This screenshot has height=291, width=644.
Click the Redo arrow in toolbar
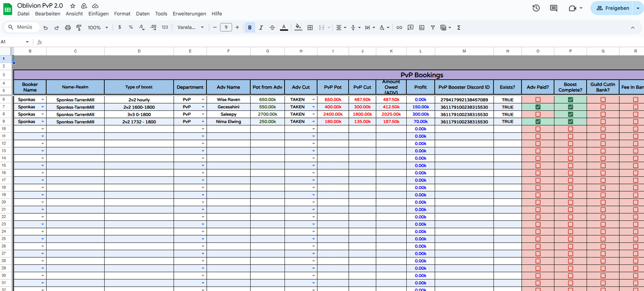pos(57,27)
